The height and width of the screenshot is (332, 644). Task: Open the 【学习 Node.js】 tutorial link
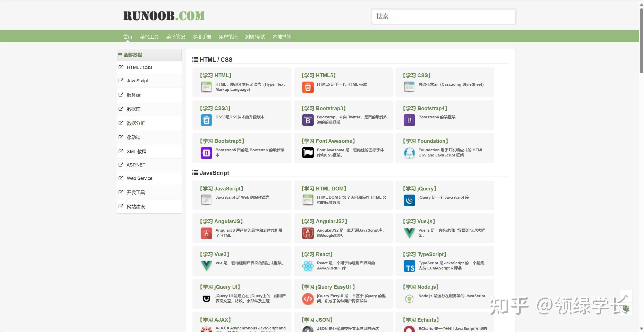421,287
